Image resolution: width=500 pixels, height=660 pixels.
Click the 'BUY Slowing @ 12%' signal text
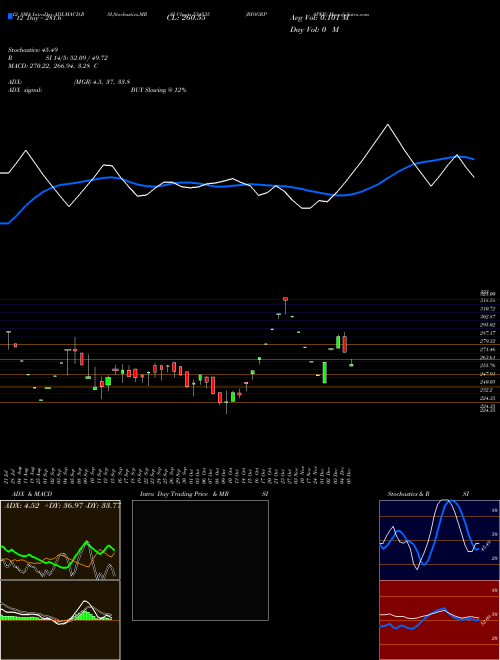click(x=158, y=90)
